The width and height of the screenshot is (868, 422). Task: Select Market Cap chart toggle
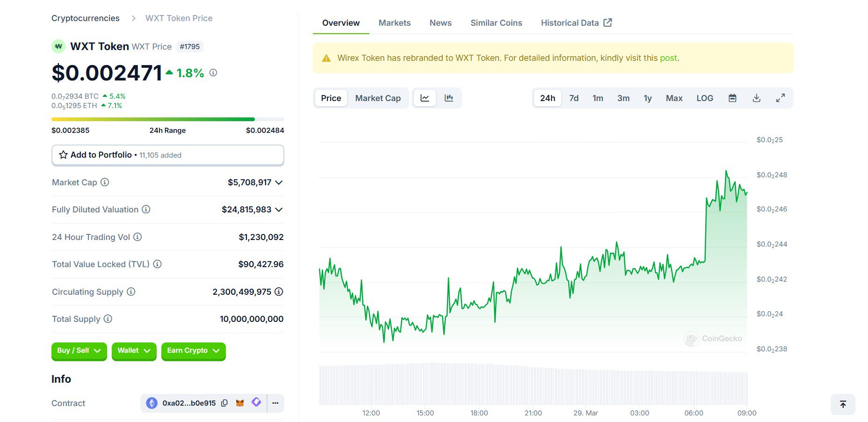378,98
